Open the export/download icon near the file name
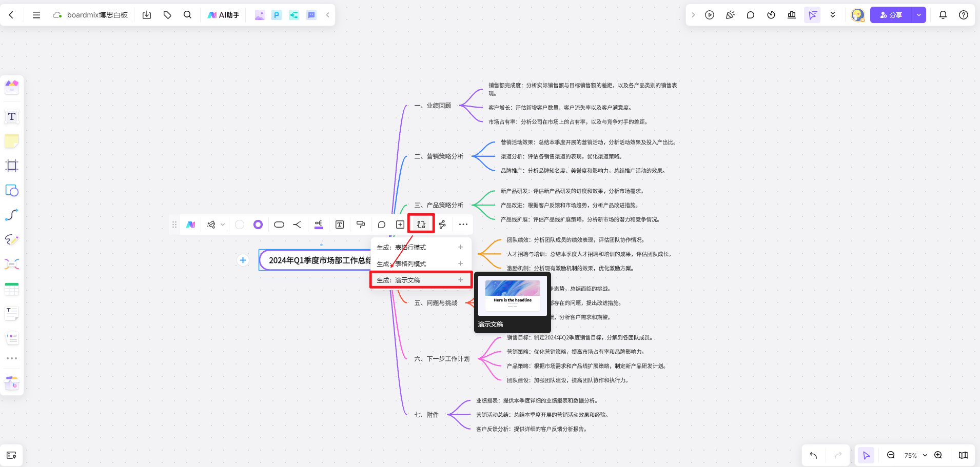This screenshot has width=980, height=467. pyautogui.click(x=147, y=15)
